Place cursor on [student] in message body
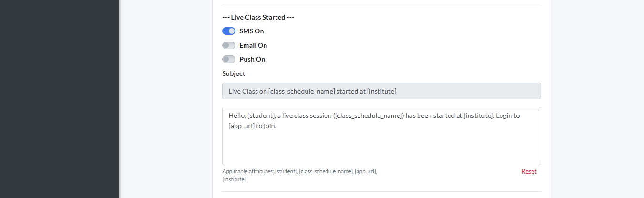644x198 pixels. click(260, 116)
